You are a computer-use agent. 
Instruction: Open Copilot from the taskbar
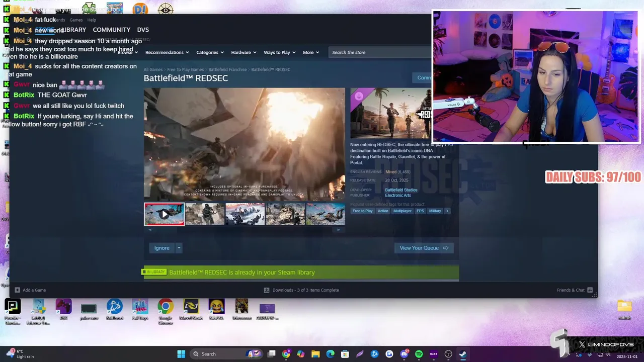[301, 354]
